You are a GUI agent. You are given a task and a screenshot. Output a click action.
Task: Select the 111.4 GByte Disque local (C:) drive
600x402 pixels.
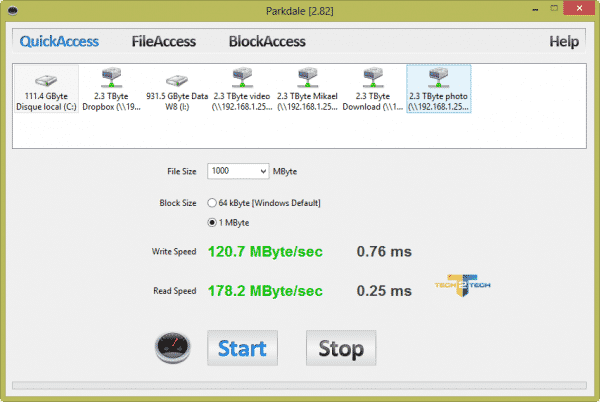[x=46, y=89]
